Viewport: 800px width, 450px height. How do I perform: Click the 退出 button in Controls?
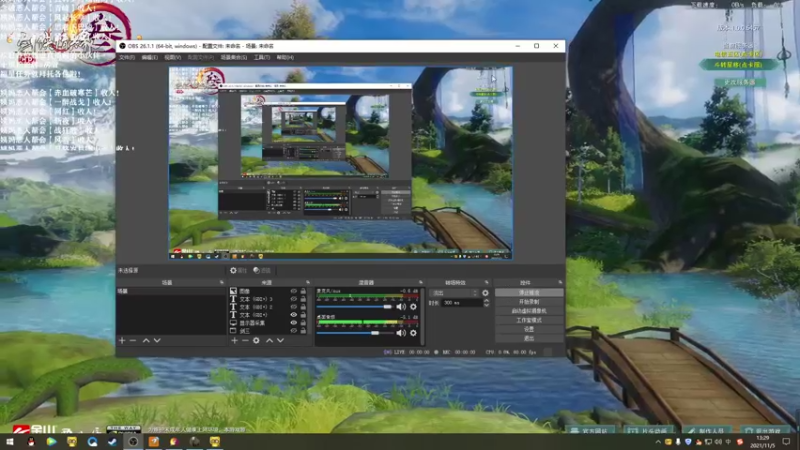click(x=529, y=338)
